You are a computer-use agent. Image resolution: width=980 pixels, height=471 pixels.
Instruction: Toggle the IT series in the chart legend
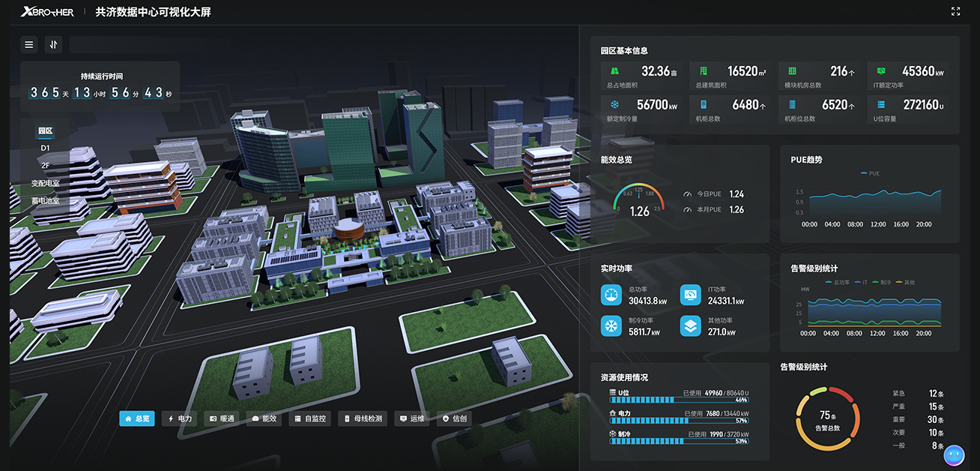860,282
